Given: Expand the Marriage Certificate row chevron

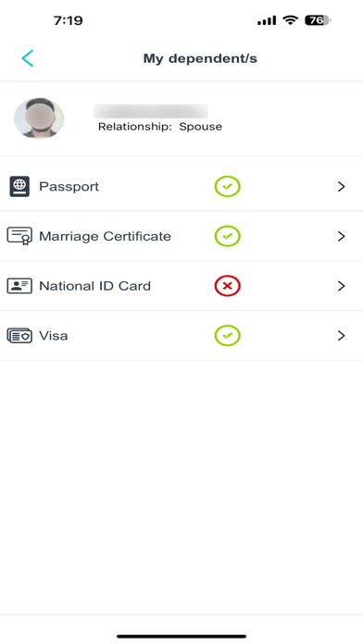Looking at the screenshot, I should point(341,236).
